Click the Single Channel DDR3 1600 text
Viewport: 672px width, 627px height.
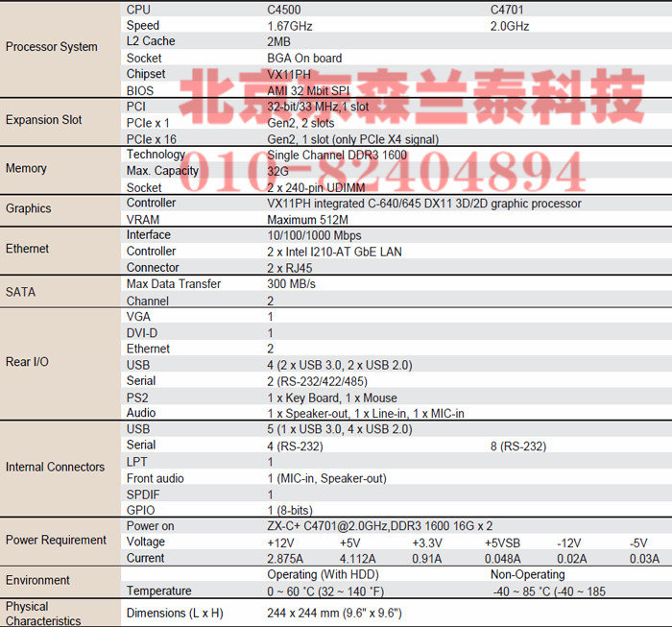click(x=337, y=156)
